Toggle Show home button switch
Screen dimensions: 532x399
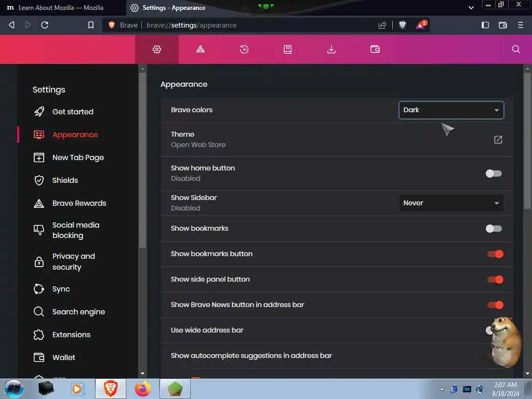[x=494, y=174]
